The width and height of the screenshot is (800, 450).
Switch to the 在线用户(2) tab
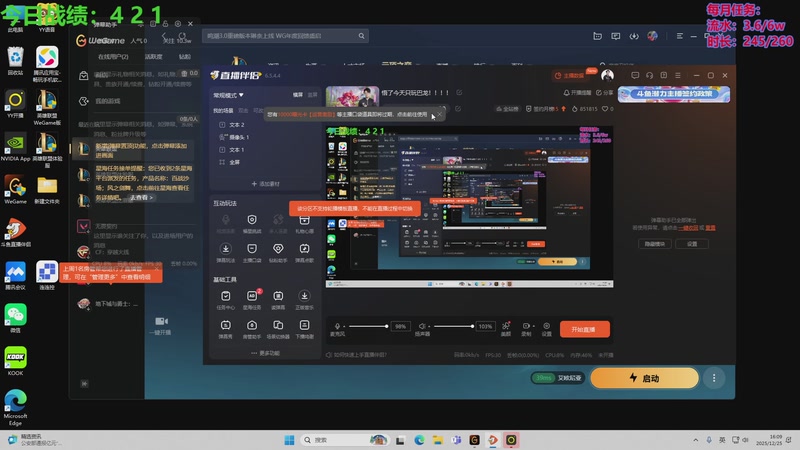(113, 57)
